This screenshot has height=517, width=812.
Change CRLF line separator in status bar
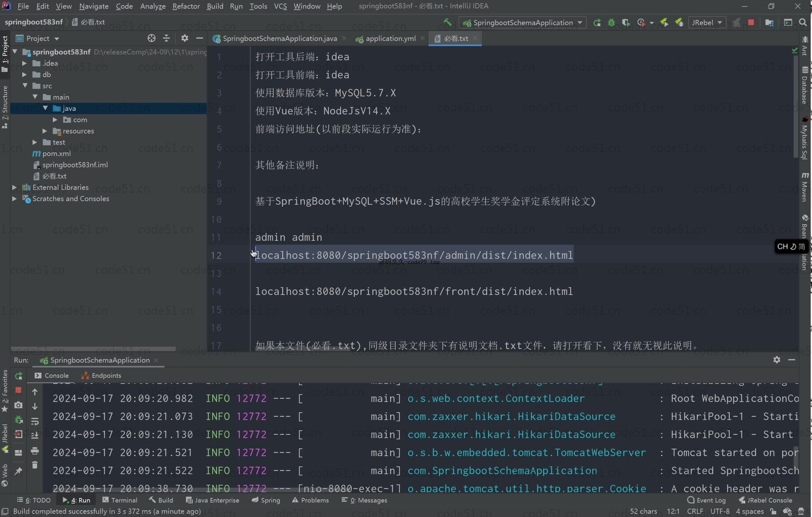point(695,511)
